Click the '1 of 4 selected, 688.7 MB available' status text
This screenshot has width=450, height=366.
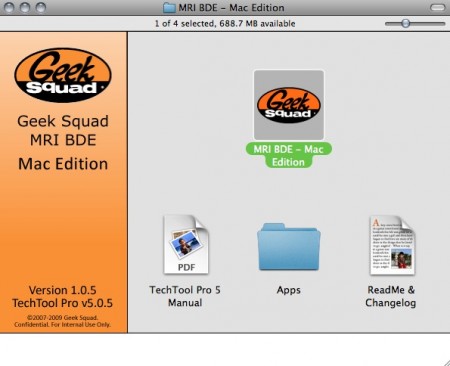coord(225,24)
